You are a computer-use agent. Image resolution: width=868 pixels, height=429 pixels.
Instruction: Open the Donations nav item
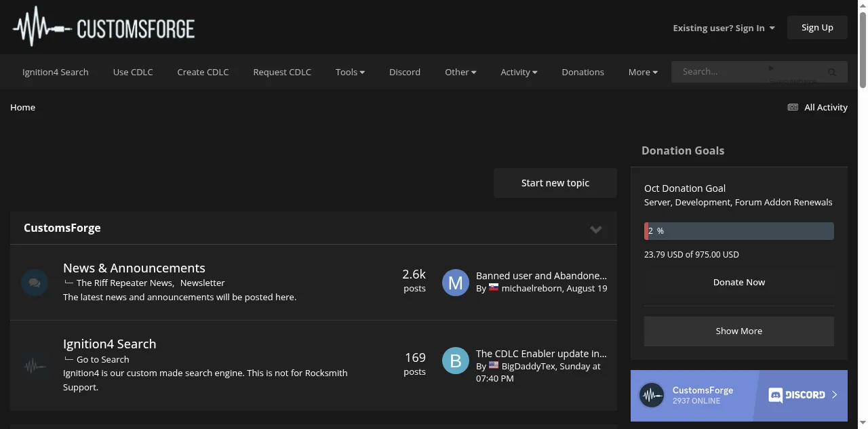pyautogui.click(x=583, y=72)
